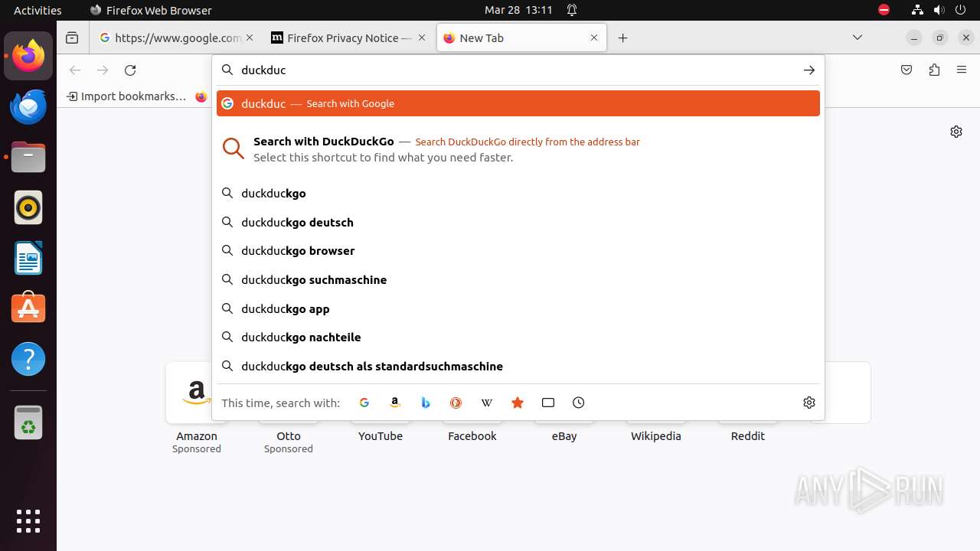Search this time with Google icon
The image size is (980, 551).
point(364,403)
